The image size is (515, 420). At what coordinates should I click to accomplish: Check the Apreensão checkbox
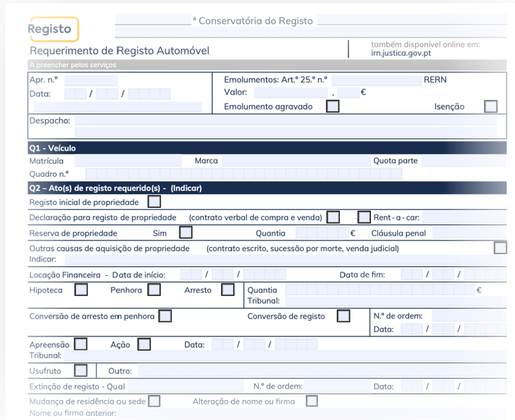pyautogui.click(x=80, y=344)
